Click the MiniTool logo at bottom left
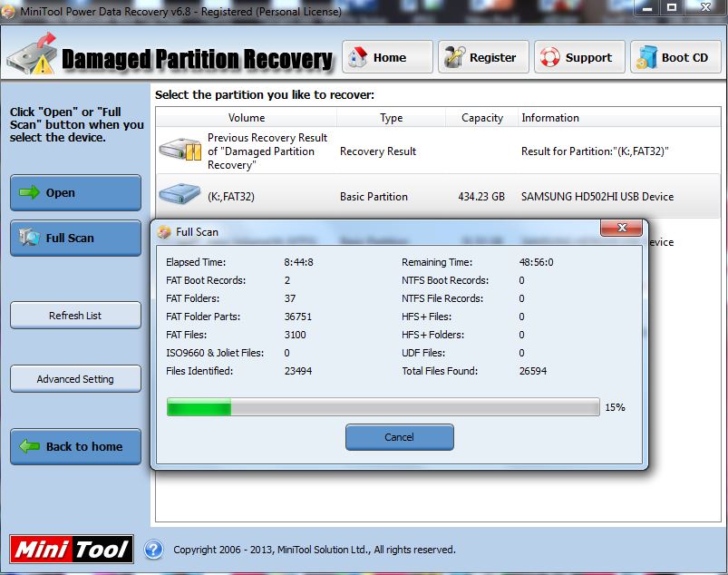 73,549
